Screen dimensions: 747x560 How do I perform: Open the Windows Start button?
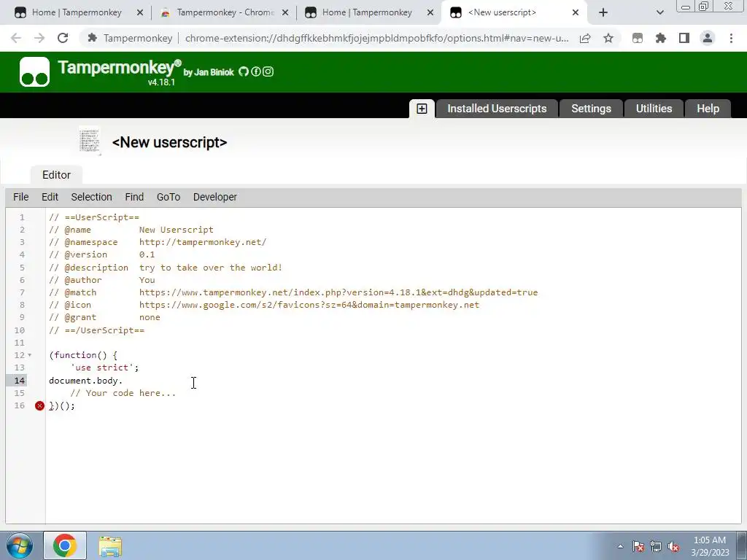pyautogui.click(x=19, y=545)
